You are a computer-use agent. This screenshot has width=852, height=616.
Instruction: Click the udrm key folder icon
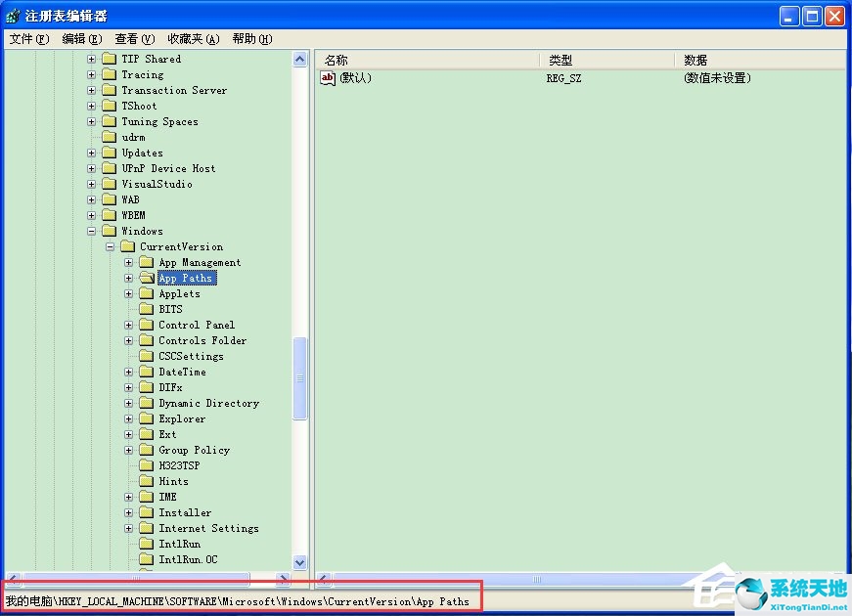(x=109, y=137)
